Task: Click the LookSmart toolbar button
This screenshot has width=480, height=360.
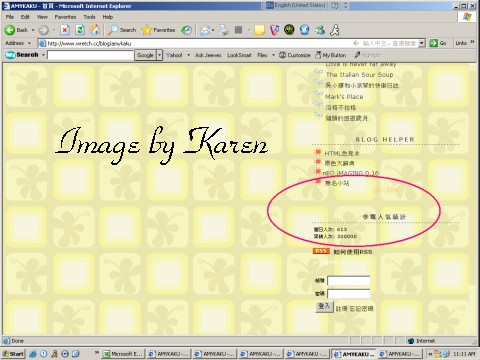Action: (x=239, y=55)
